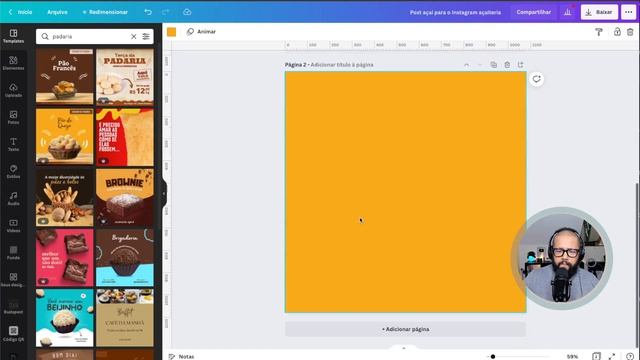Click the template search field
This screenshot has height=360, width=640.
[95, 36]
